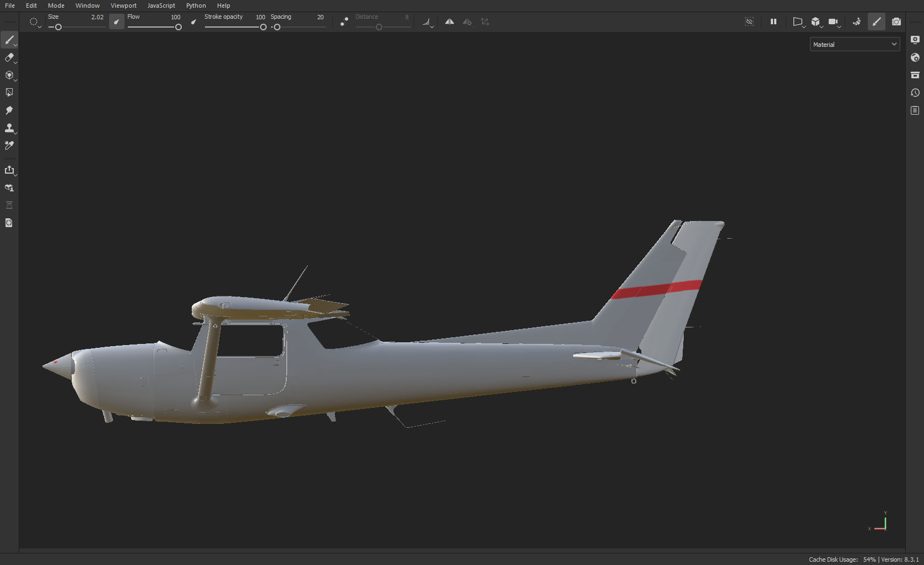Toggle the symmetry visibility icon

[749, 21]
